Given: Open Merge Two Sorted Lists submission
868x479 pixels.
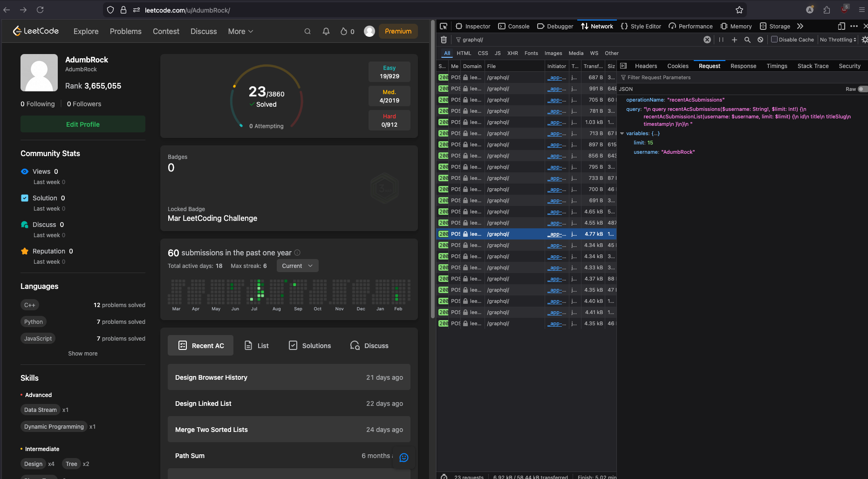Looking at the screenshot, I should pos(289,429).
